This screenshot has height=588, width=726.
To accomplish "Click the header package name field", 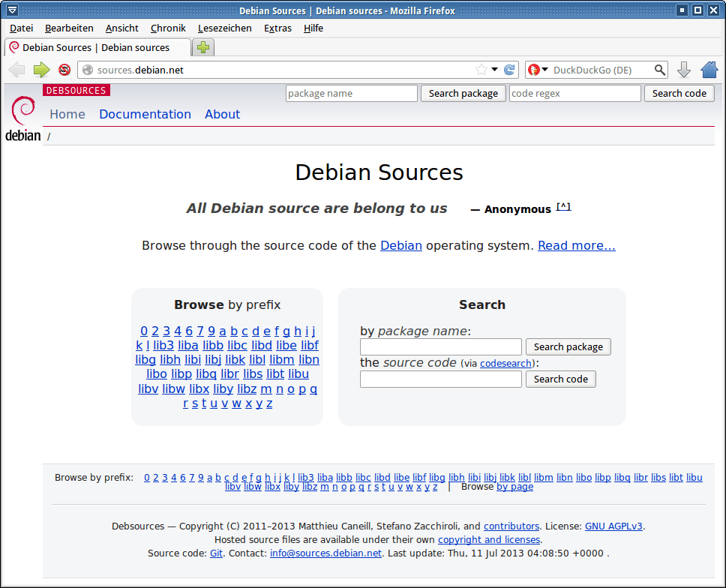I will 352,94.
